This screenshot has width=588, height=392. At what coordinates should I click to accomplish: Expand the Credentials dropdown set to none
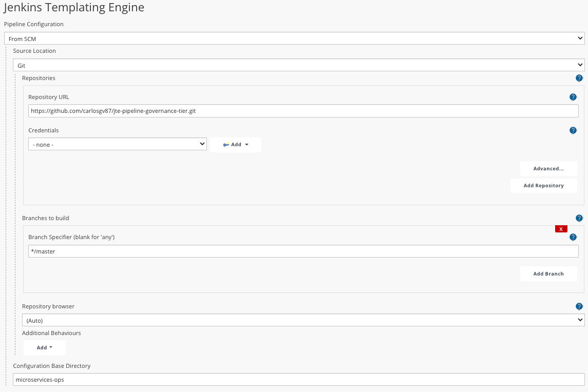[x=117, y=144]
